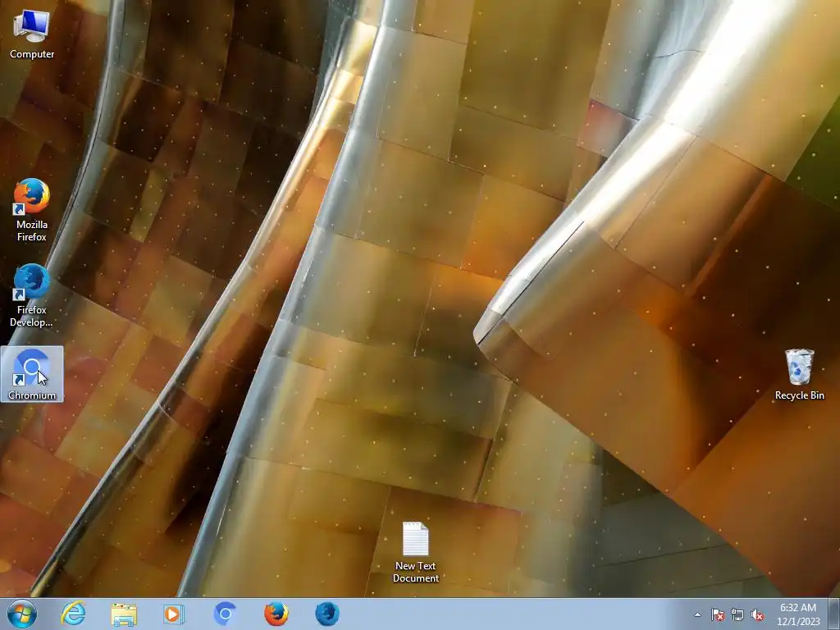Select the Mozilla Firefox desktop shortcut
Image resolution: width=840 pixels, height=630 pixels.
pyautogui.click(x=32, y=210)
